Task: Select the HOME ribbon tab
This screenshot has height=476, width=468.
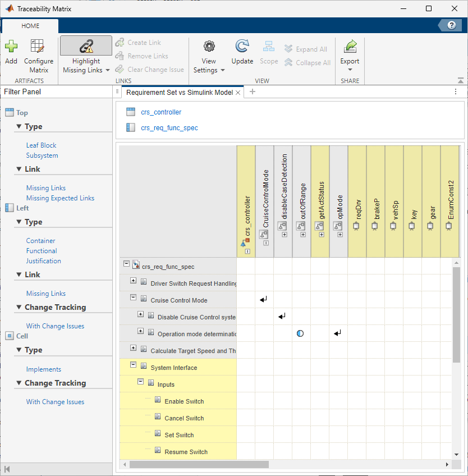Action: pos(30,26)
